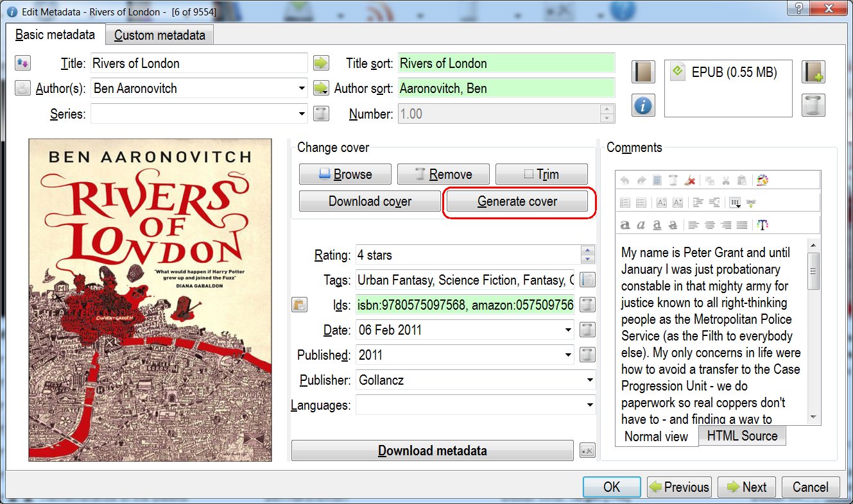Image resolution: width=853 pixels, height=504 pixels.
Task: Select all text in comments editor
Action: click(657, 181)
